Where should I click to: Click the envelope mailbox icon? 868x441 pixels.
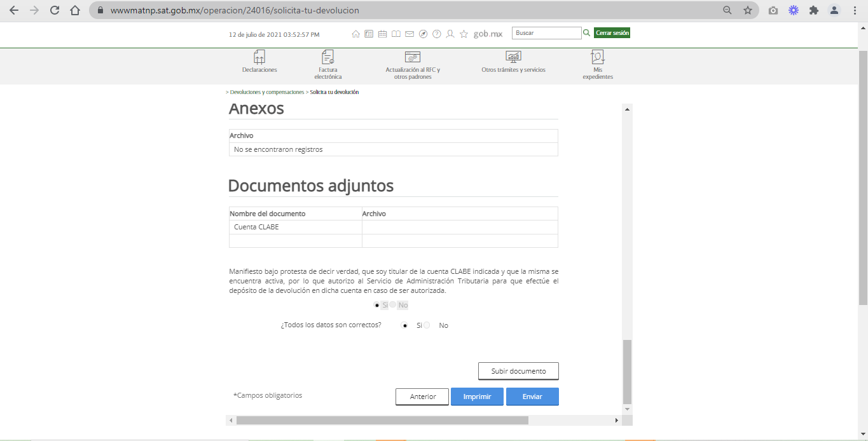click(x=410, y=34)
